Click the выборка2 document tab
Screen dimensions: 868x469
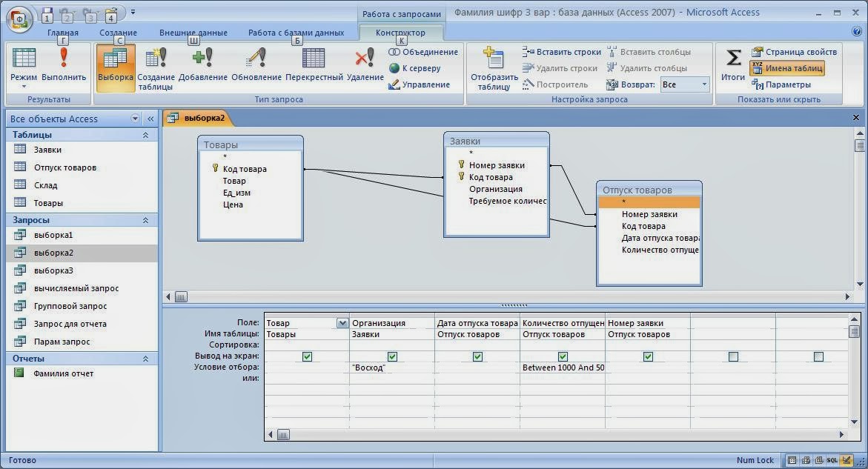coord(198,118)
